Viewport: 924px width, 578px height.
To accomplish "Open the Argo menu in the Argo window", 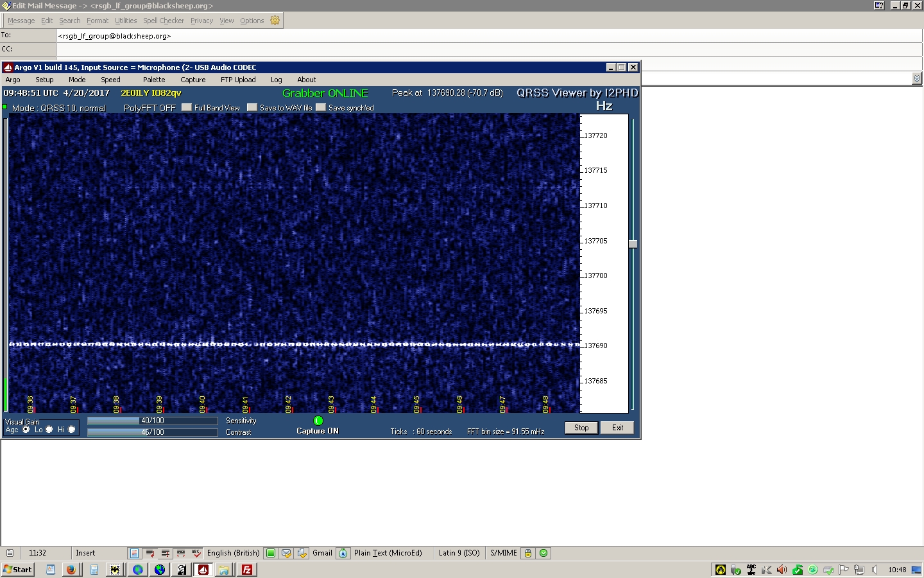I will click(x=13, y=80).
